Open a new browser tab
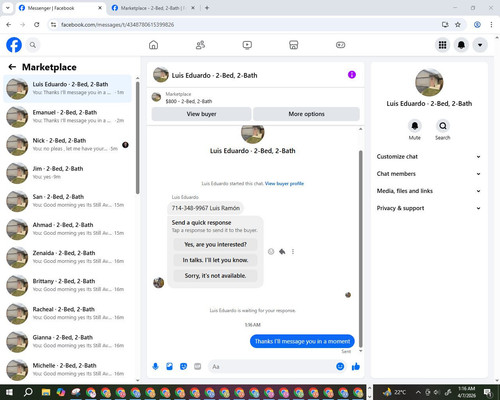 coord(207,8)
